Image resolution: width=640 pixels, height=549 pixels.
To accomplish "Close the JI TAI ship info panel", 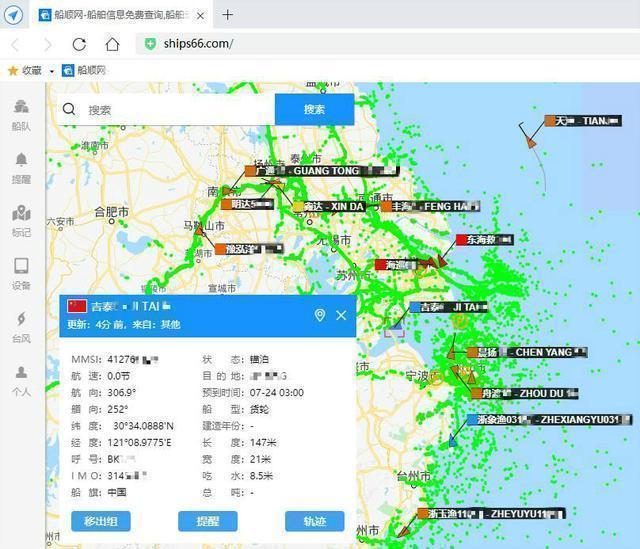I will [341, 315].
